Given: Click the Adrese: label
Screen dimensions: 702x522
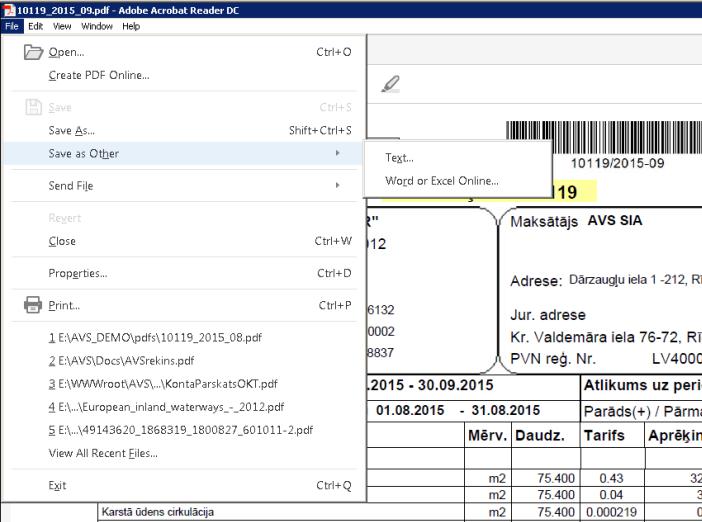Looking at the screenshot, I should tap(536, 281).
